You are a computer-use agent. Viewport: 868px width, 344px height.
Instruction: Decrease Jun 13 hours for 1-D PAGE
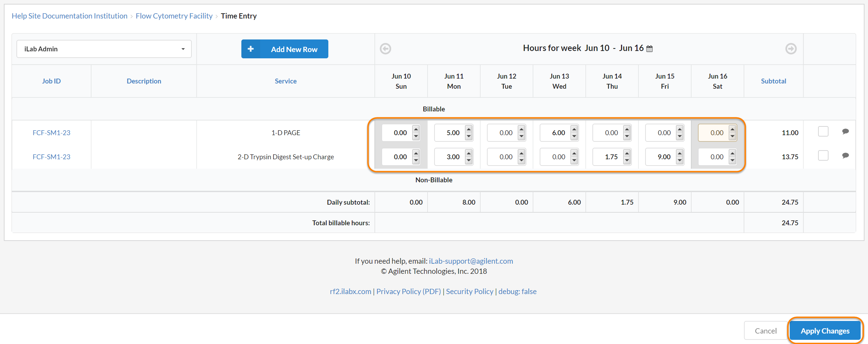pyautogui.click(x=574, y=137)
